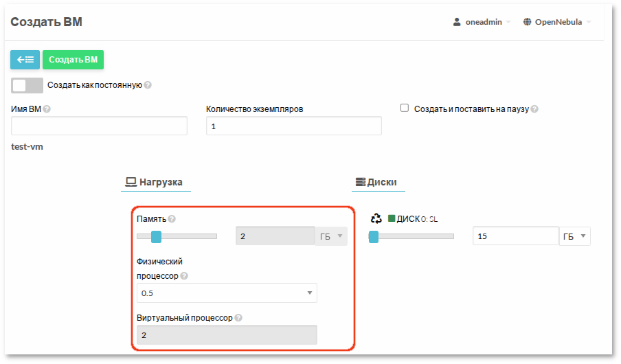Open the oneadmin user menu
Image resolution: width=621 pixels, height=364 pixels.
tap(482, 22)
